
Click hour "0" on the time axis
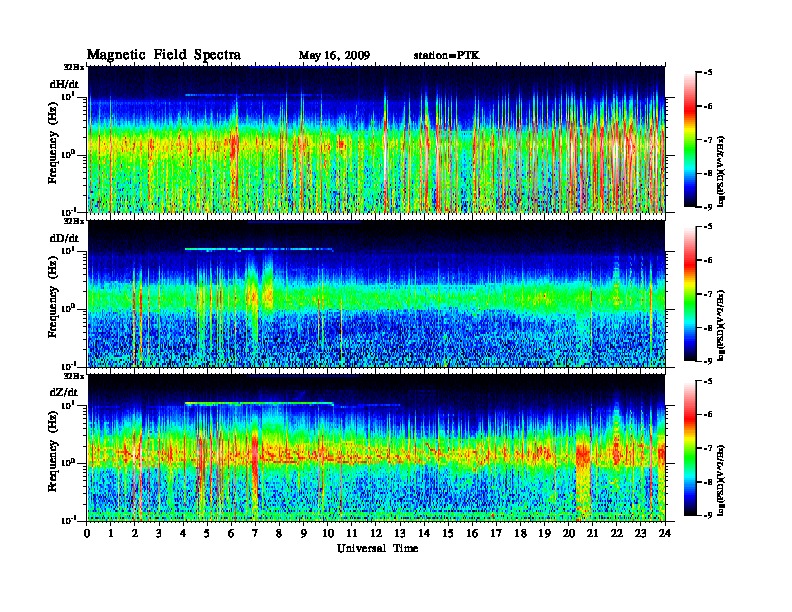(x=87, y=533)
